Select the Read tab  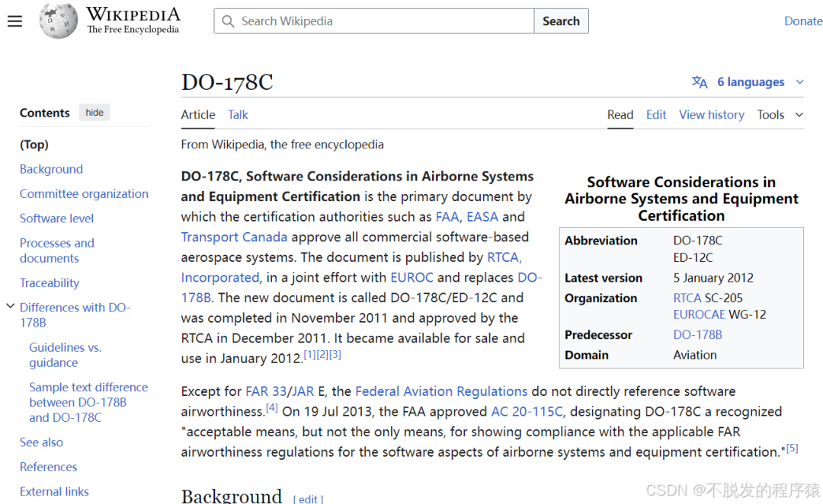point(620,114)
